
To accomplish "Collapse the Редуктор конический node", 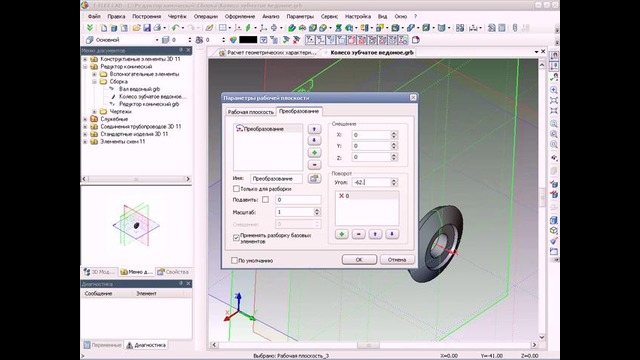I will coord(85,67).
